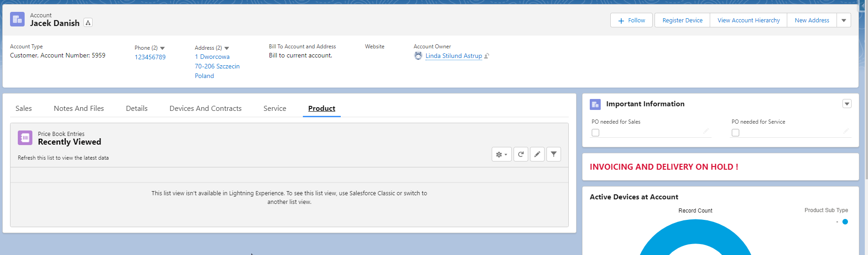
Task: Check the PO needed for Sales checkbox
Action: click(x=595, y=133)
